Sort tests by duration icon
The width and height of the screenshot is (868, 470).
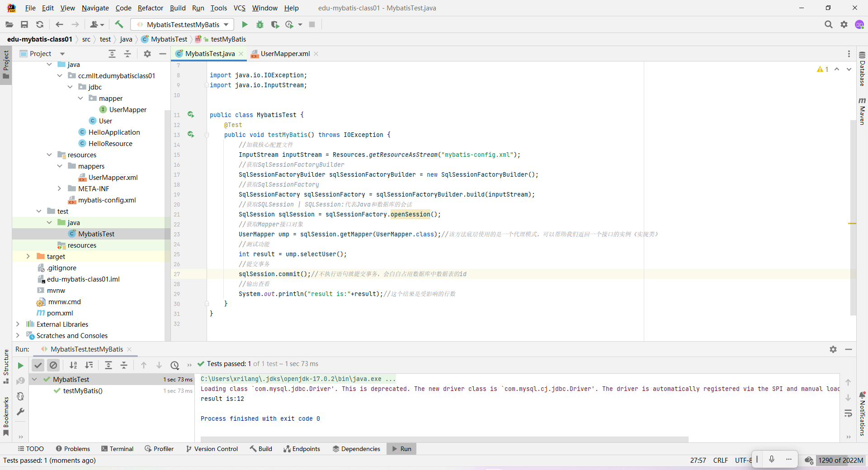coord(89,365)
